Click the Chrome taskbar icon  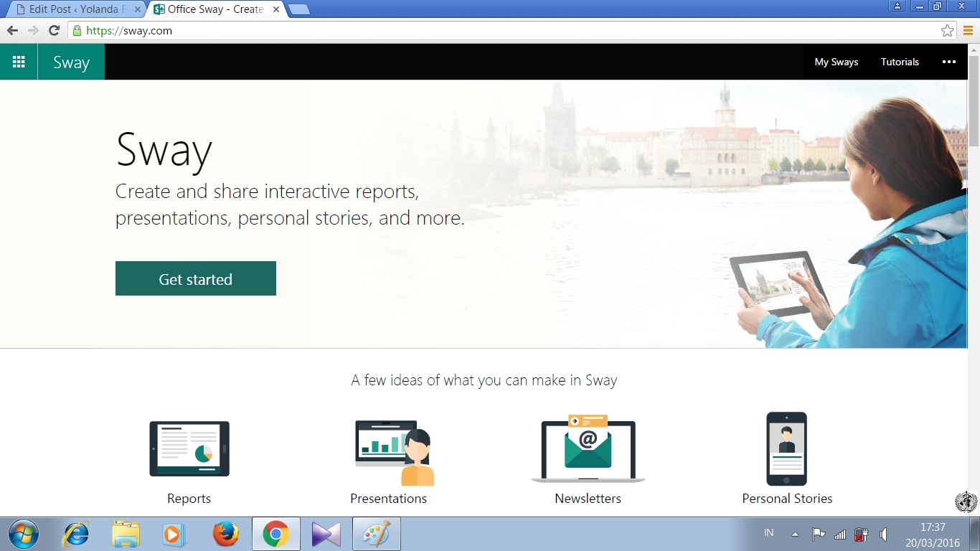(x=276, y=534)
